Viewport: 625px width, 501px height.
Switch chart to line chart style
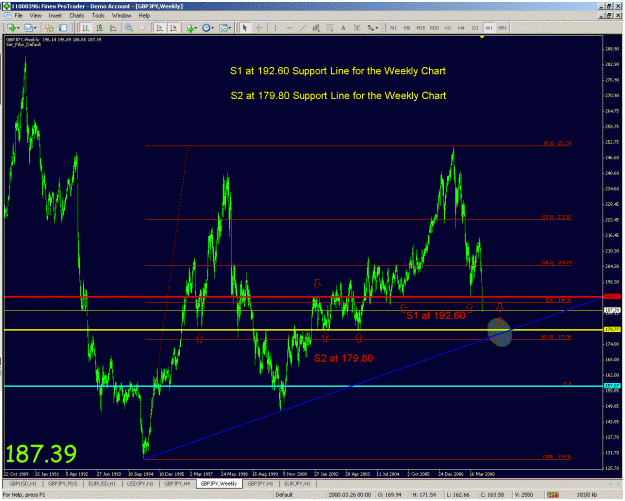[x=113, y=28]
